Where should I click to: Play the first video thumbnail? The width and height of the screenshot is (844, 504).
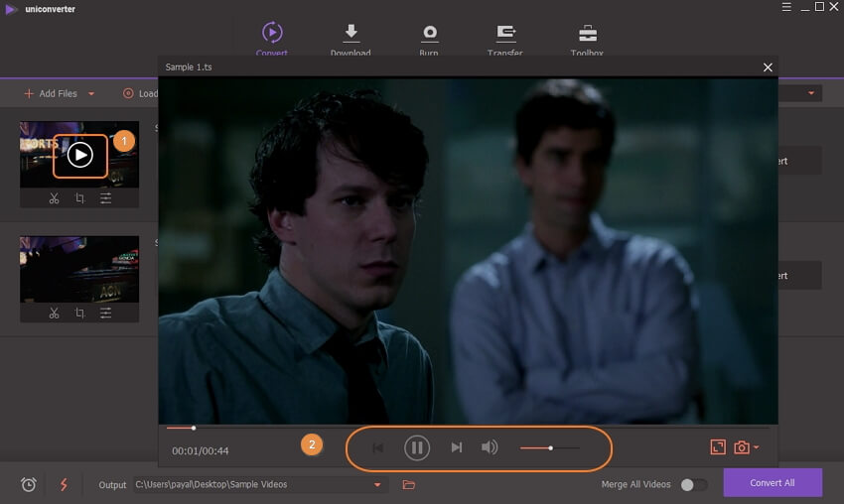(x=80, y=156)
